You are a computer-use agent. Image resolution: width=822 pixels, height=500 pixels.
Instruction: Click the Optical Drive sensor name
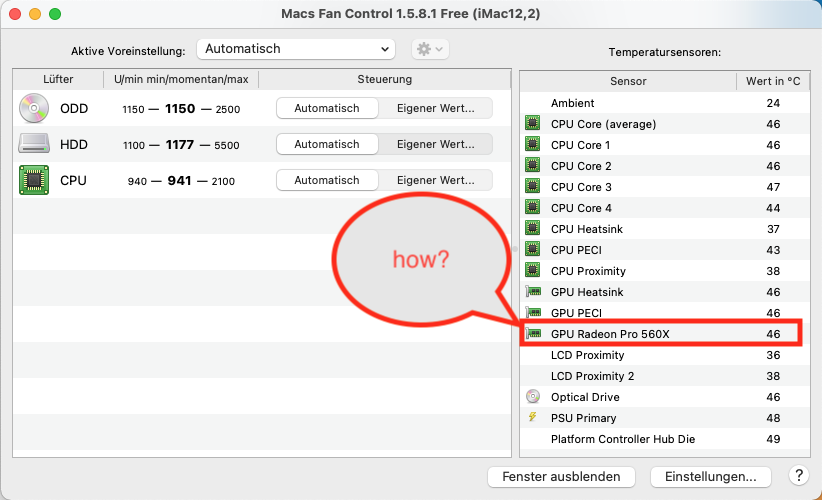coord(585,397)
